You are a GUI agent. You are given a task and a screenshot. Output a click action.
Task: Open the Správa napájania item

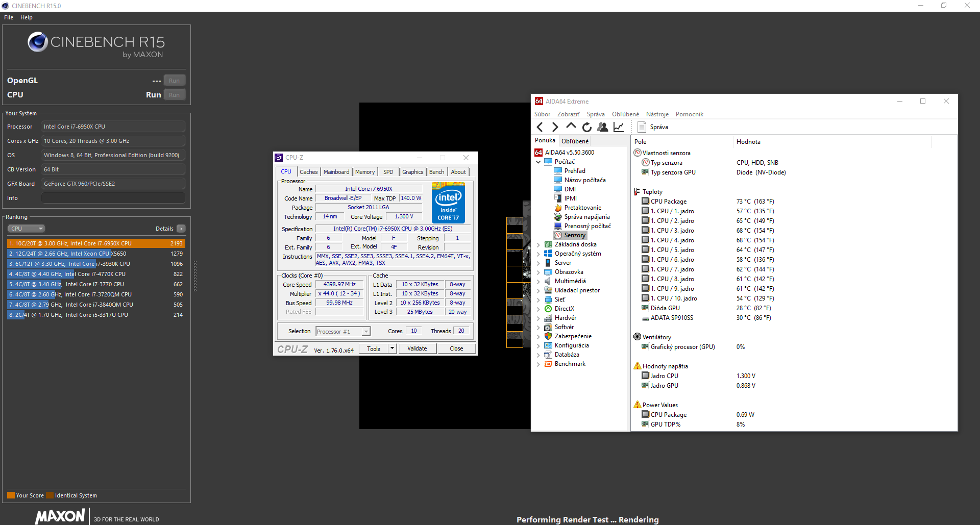pos(587,217)
